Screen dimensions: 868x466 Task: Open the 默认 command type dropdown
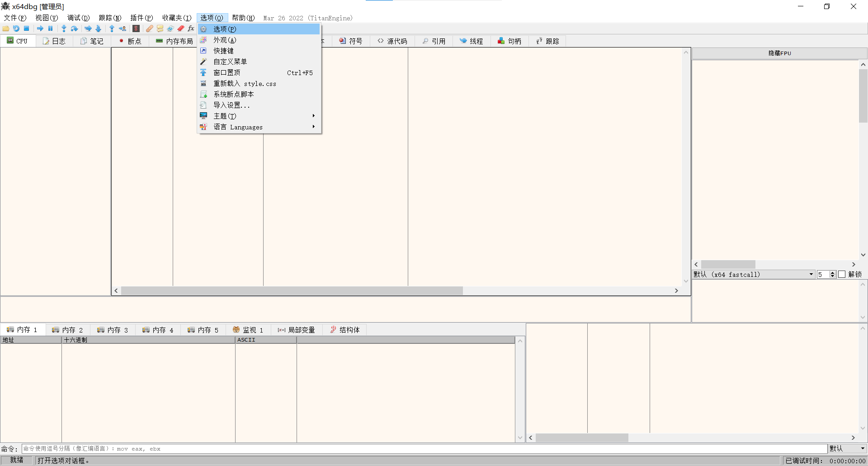point(847,448)
